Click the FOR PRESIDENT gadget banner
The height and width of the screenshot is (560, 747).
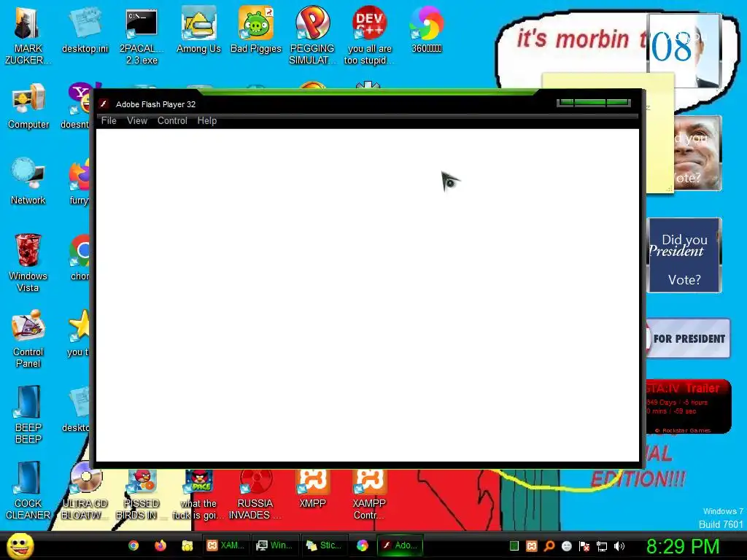688,338
